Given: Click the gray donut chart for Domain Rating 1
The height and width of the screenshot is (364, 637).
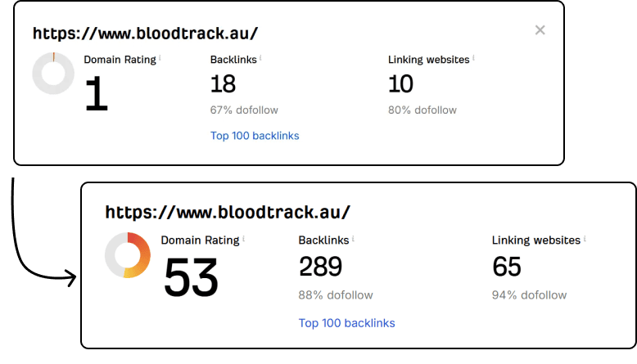Looking at the screenshot, I should 53,74.
